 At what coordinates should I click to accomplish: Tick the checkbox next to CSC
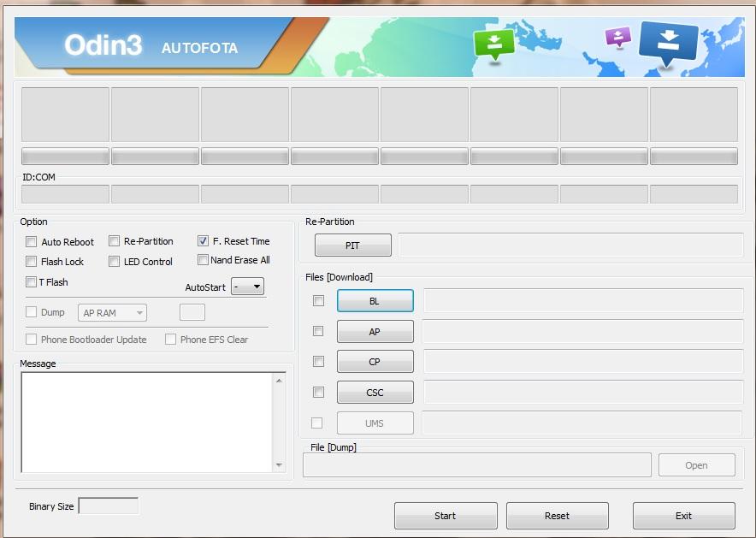[x=318, y=392]
